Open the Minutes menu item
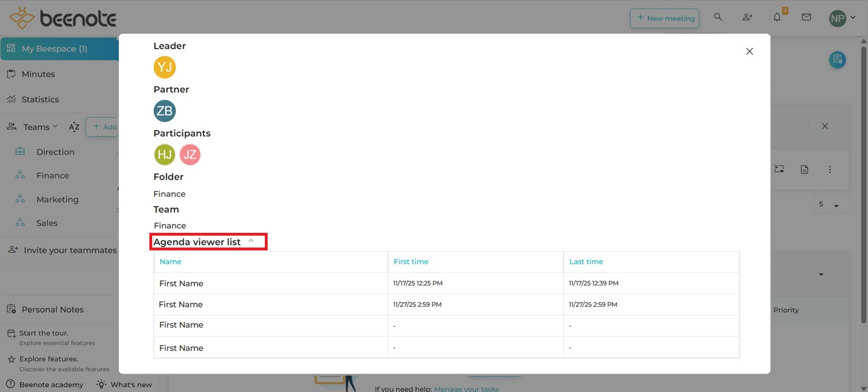The width and height of the screenshot is (868, 392). tap(38, 74)
